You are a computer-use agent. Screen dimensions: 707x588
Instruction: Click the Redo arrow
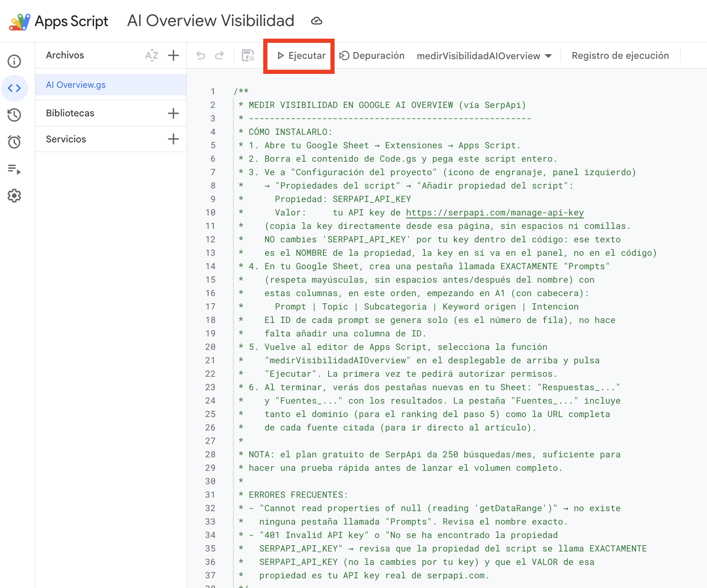(x=219, y=55)
